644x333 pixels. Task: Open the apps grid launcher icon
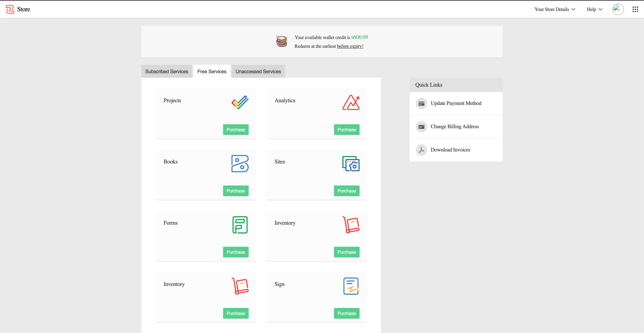tap(635, 9)
